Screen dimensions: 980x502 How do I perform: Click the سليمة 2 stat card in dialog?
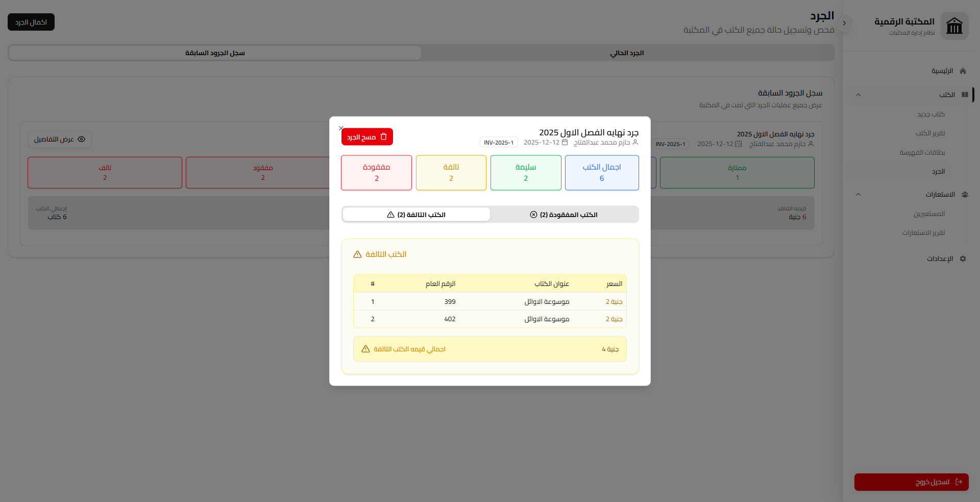click(x=526, y=173)
